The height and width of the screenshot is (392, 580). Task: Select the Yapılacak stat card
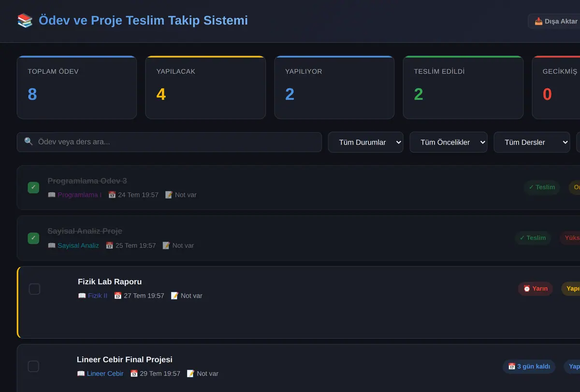[205, 87]
